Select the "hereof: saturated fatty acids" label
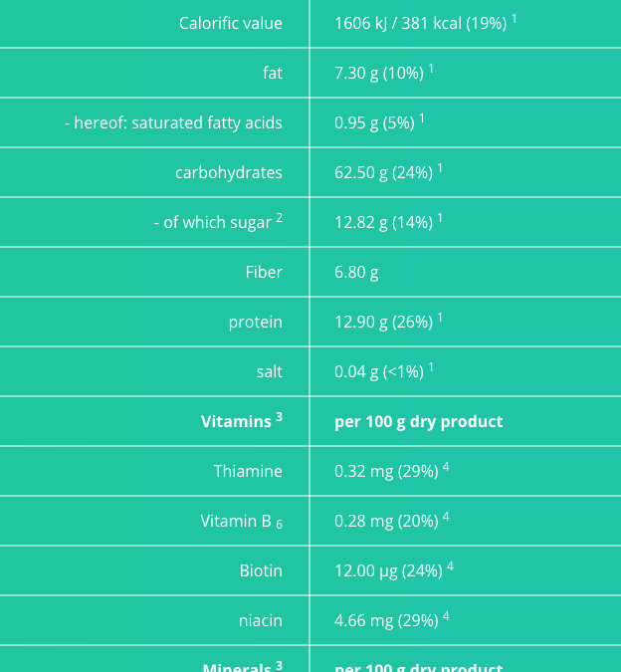 tap(173, 122)
